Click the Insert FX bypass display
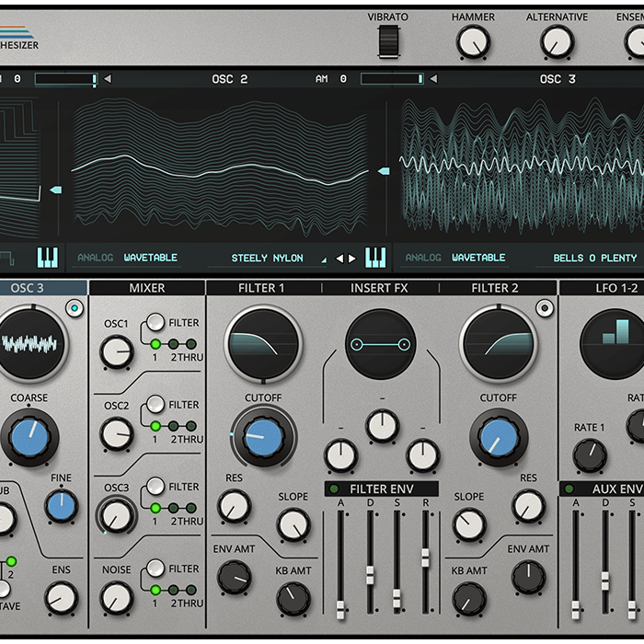 tap(380, 344)
